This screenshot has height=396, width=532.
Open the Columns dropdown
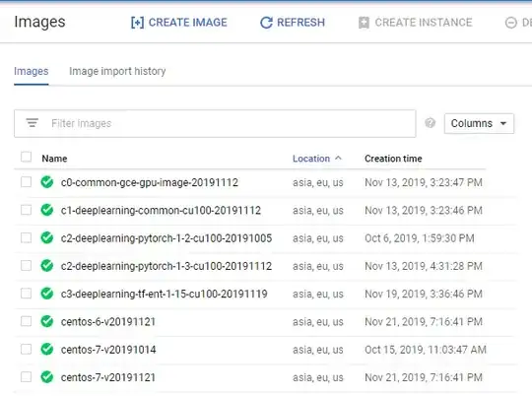coord(479,123)
